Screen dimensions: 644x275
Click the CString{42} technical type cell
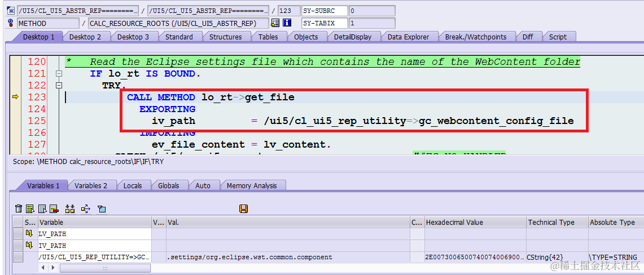tap(557, 257)
